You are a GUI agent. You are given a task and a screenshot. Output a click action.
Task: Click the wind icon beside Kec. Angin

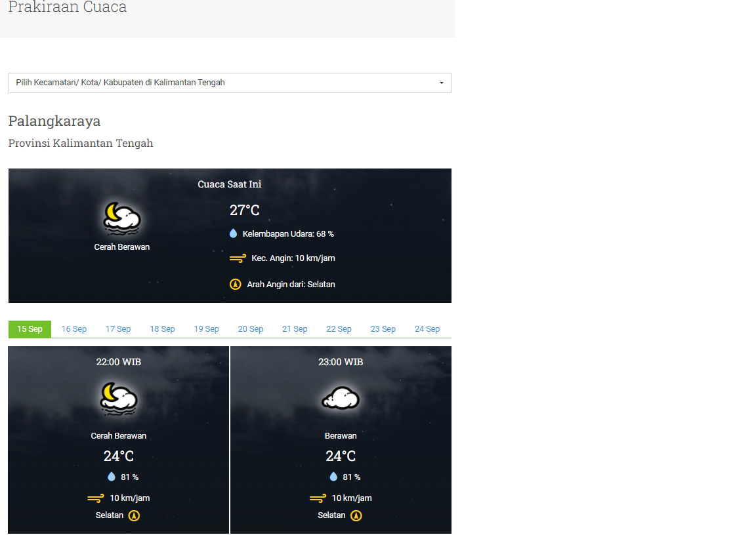click(238, 258)
